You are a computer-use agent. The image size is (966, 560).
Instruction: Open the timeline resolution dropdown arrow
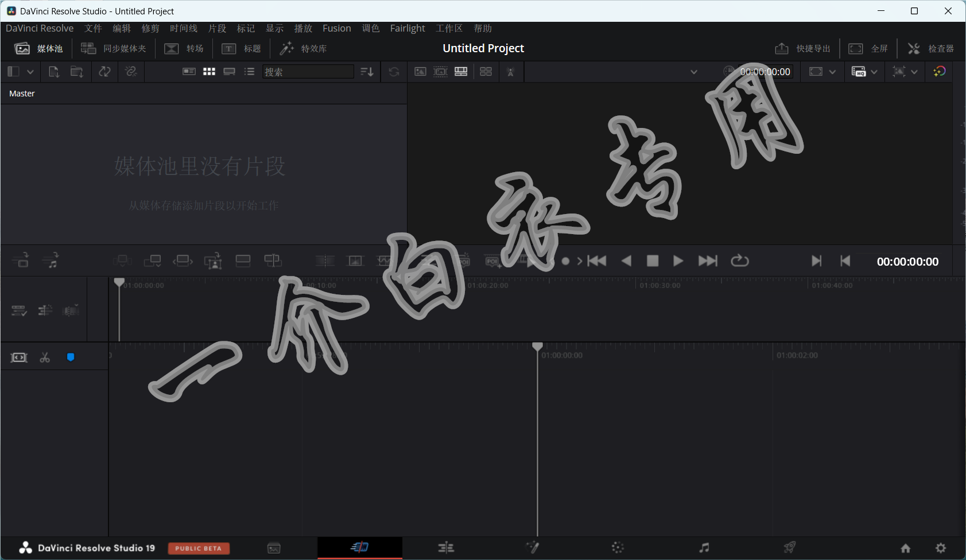point(832,72)
